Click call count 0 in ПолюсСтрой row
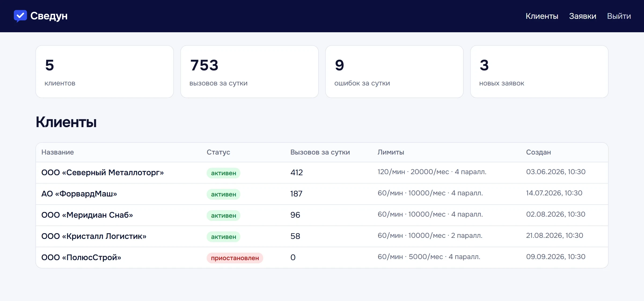Screen dimensions: 644x301 pyautogui.click(x=293, y=257)
